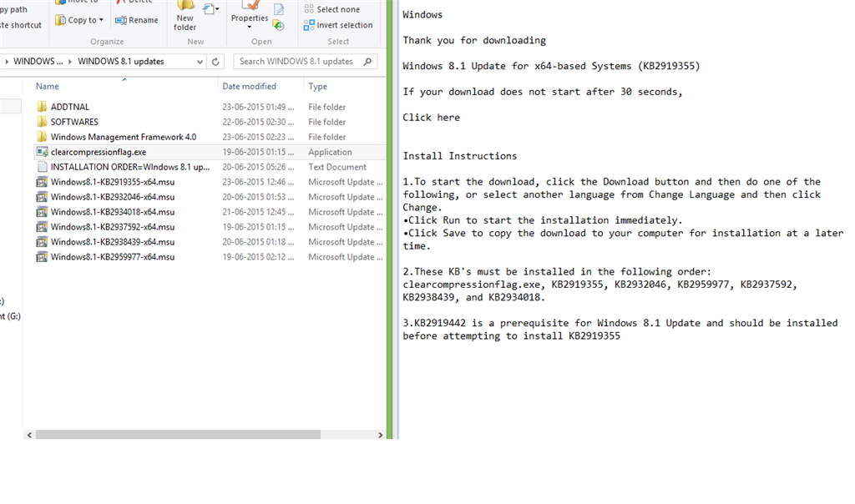This screenshot has height=504, width=855.
Task: Create a New folder from the ribbon
Action: pos(185,17)
